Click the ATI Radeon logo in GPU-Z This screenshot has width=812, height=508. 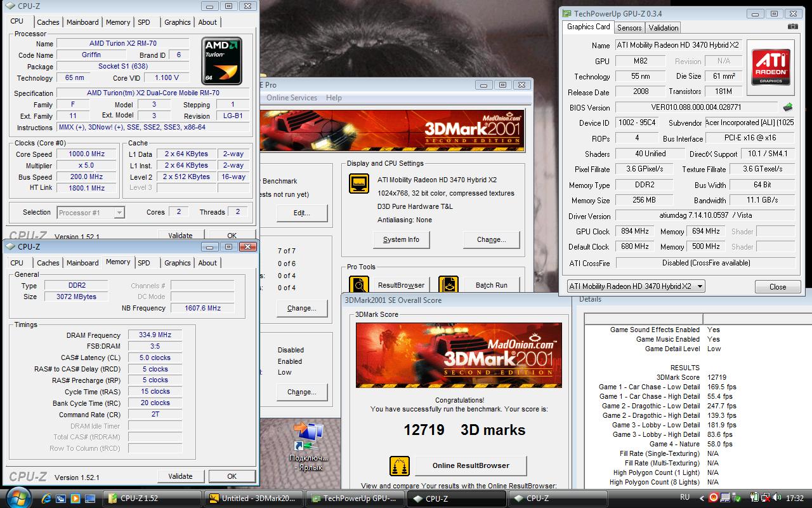[x=771, y=68]
